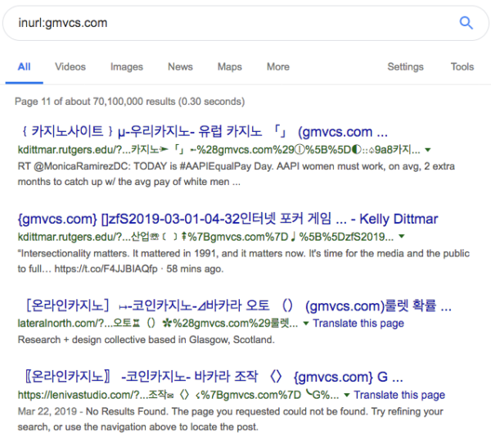
Task: Click the blue search magnifier icon
Action: 466,23
